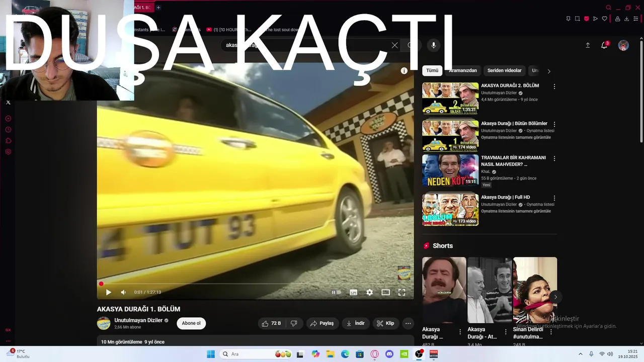Open TRAVMALAR BİR KAHRAMANI NASIL MAHVEDER video
The image size is (644, 362).
coord(513,161)
